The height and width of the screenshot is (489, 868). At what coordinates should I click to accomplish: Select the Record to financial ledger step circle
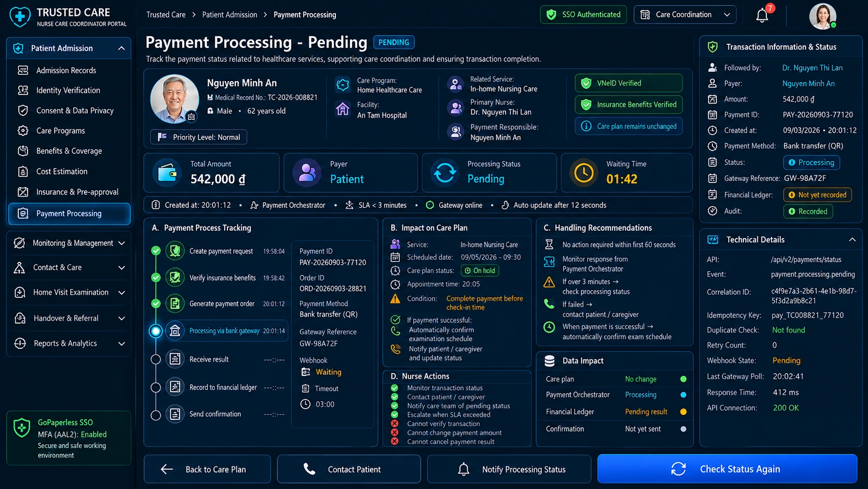(x=155, y=387)
